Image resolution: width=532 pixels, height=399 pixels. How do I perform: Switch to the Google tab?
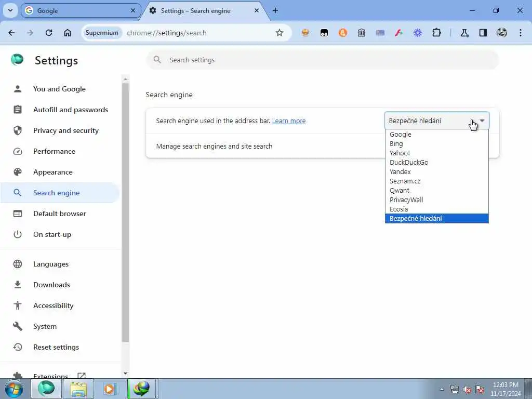click(x=81, y=10)
